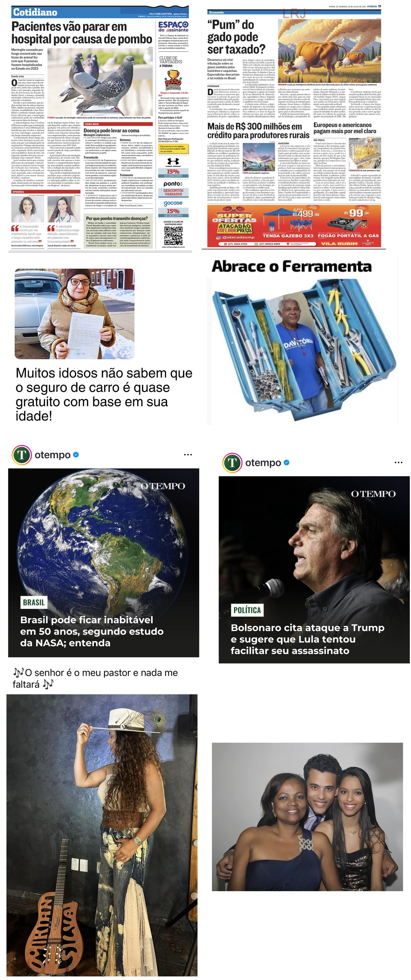This screenshot has height=980, width=411.
Task: Open the elderly woman holding paper photo
Action: [x=74, y=314]
